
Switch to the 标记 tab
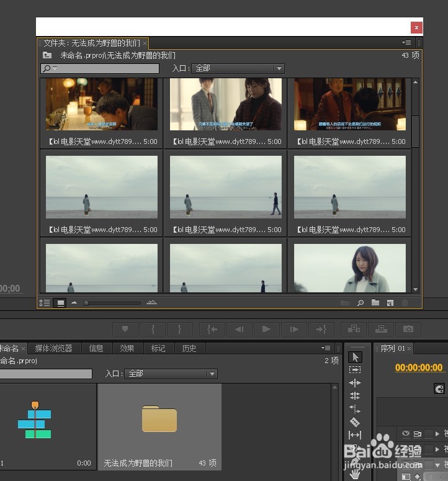click(158, 348)
